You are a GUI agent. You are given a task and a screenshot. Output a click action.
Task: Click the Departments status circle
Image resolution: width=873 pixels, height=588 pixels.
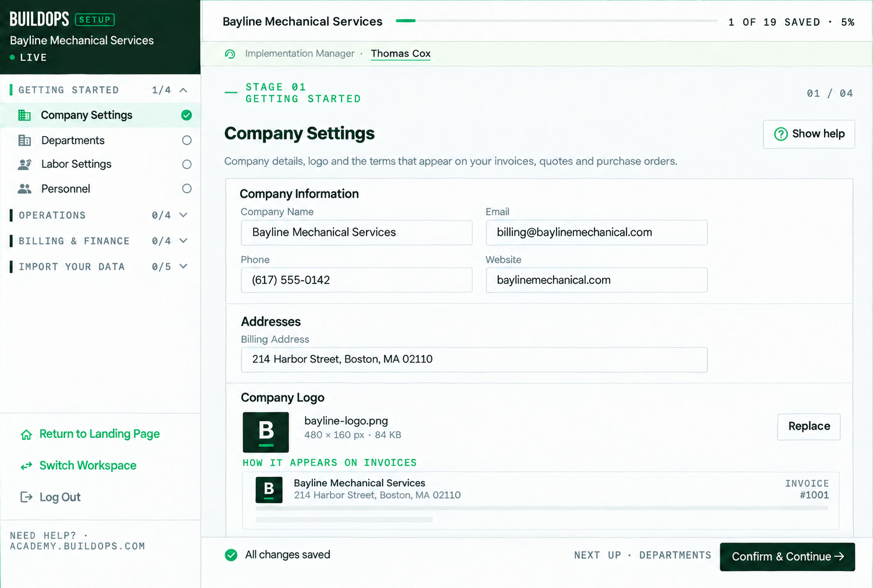[x=187, y=140]
